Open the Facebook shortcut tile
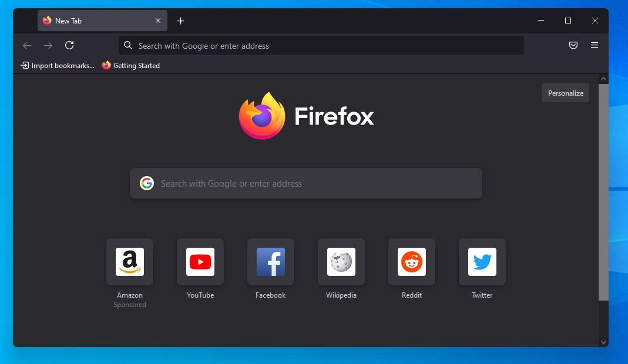Screen dimensions: 628x364 (x=271, y=262)
